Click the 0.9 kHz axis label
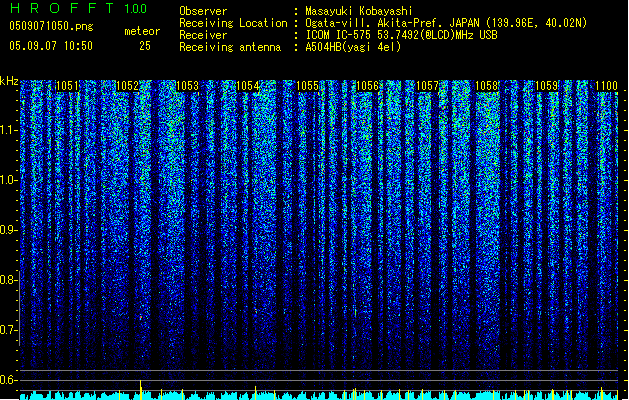This screenshot has width=629, height=400. [x=9, y=230]
